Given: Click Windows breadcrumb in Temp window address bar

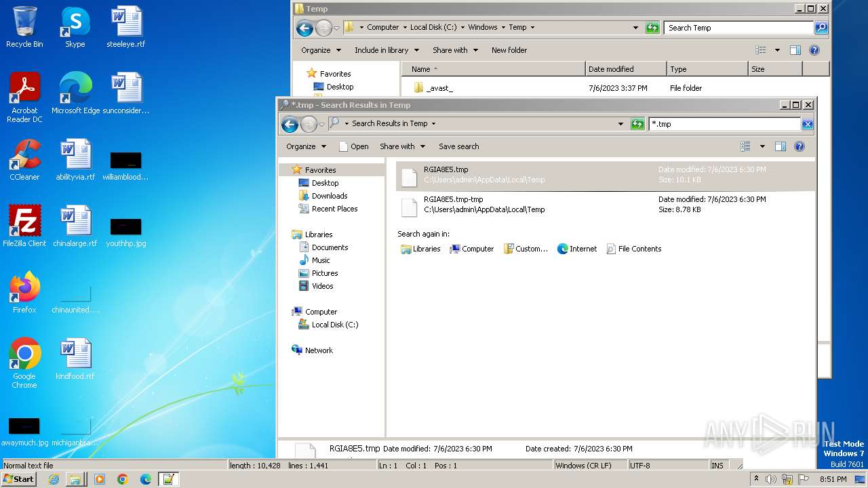Looking at the screenshot, I should coord(483,28).
